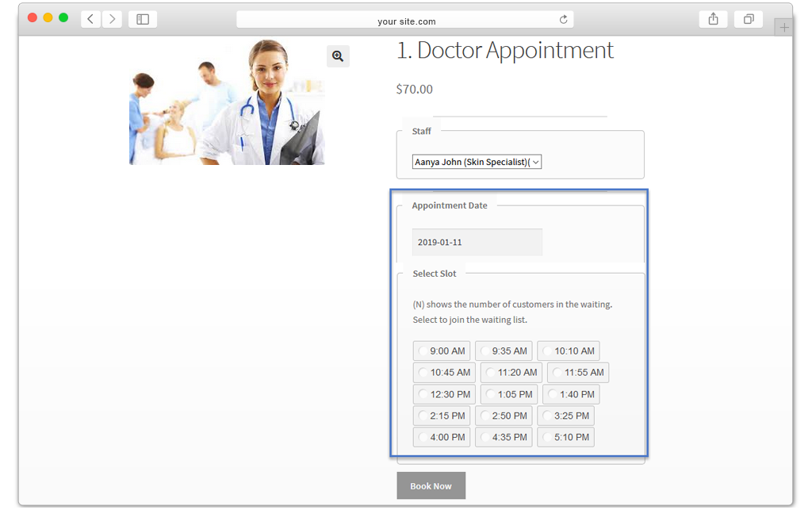The width and height of the screenshot is (812, 510).
Task: Open a new tab with plus button
Action: coord(784,28)
